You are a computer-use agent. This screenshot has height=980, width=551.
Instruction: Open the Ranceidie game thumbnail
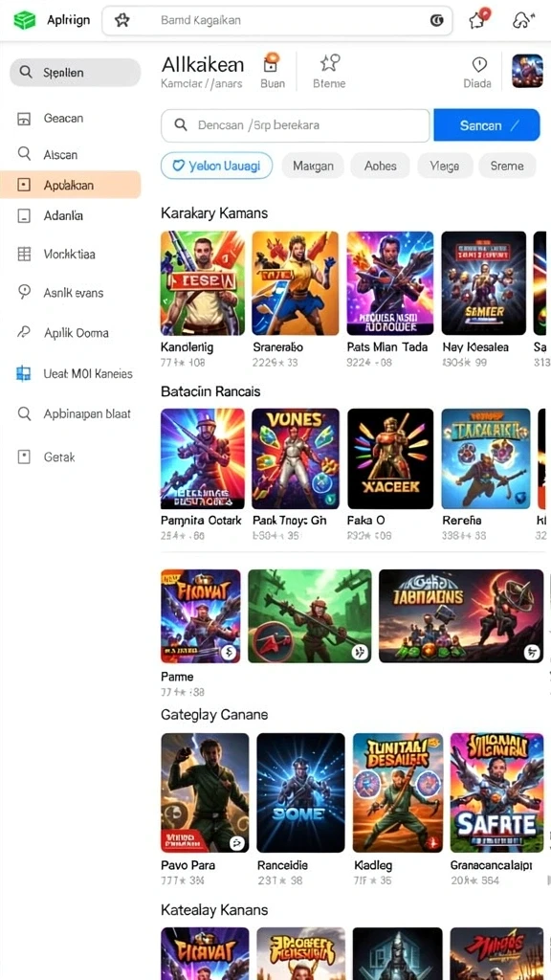(x=301, y=792)
